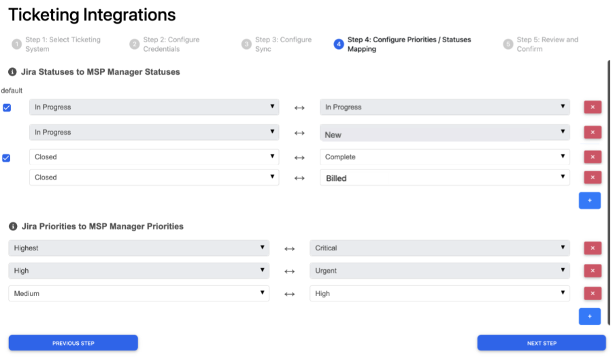This screenshot has width=615, height=364.
Task: Delete the In Progress to New mapping row
Action: (592, 133)
